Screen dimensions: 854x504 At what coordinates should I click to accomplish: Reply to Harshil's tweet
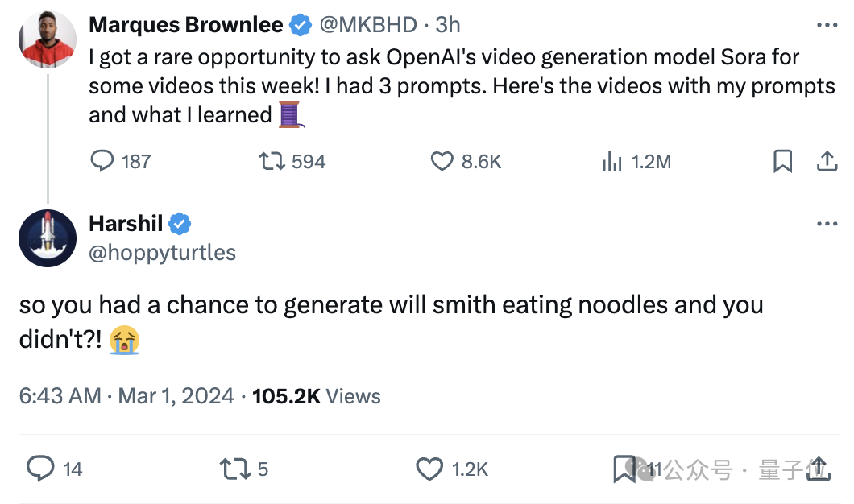click(x=41, y=468)
